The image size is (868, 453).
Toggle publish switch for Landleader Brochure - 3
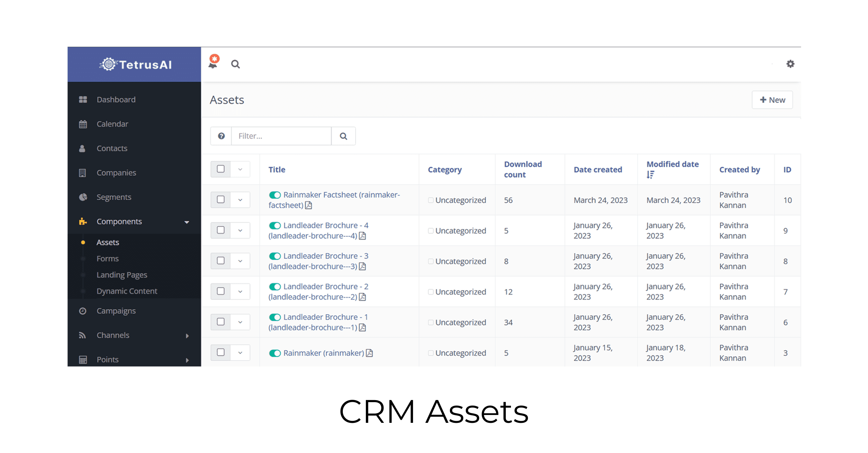click(275, 256)
